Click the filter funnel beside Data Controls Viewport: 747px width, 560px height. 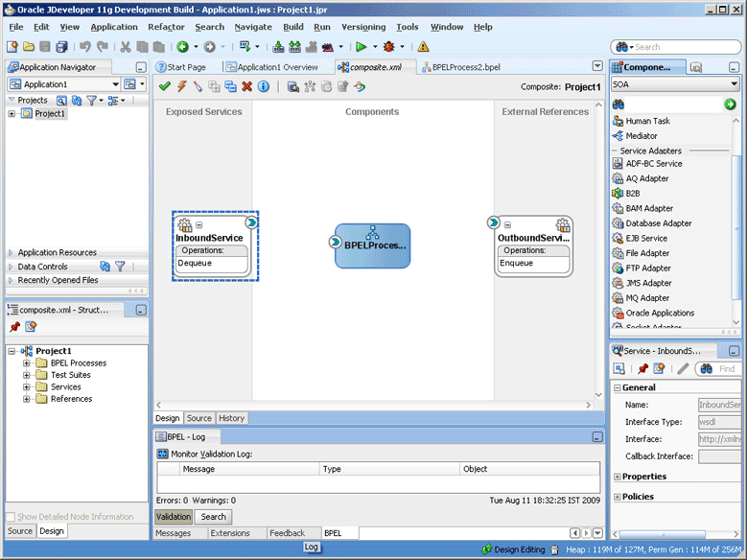(121, 267)
